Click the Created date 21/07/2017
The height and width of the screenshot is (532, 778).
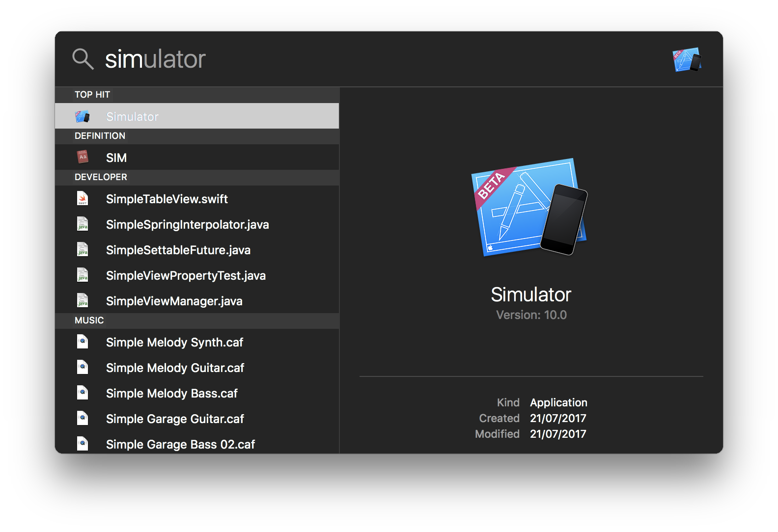558,418
